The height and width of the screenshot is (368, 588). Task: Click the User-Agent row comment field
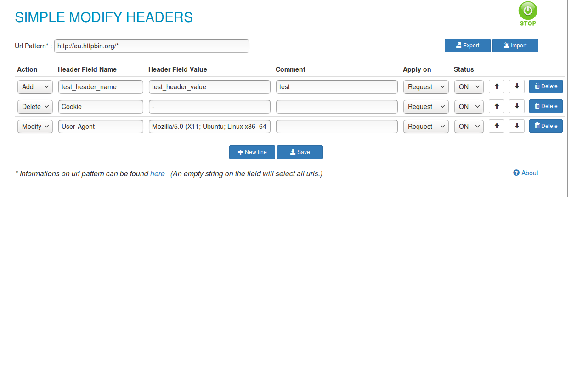click(337, 126)
